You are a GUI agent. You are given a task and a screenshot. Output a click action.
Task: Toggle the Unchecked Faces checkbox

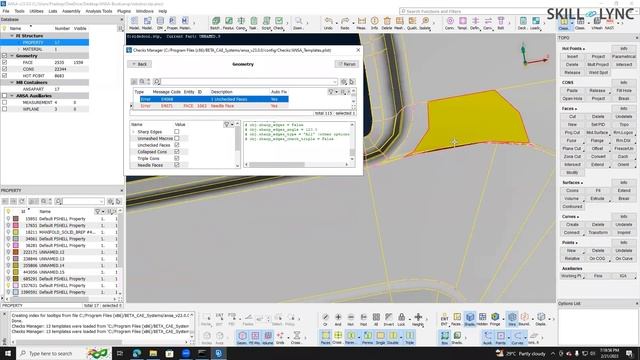coord(177,145)
